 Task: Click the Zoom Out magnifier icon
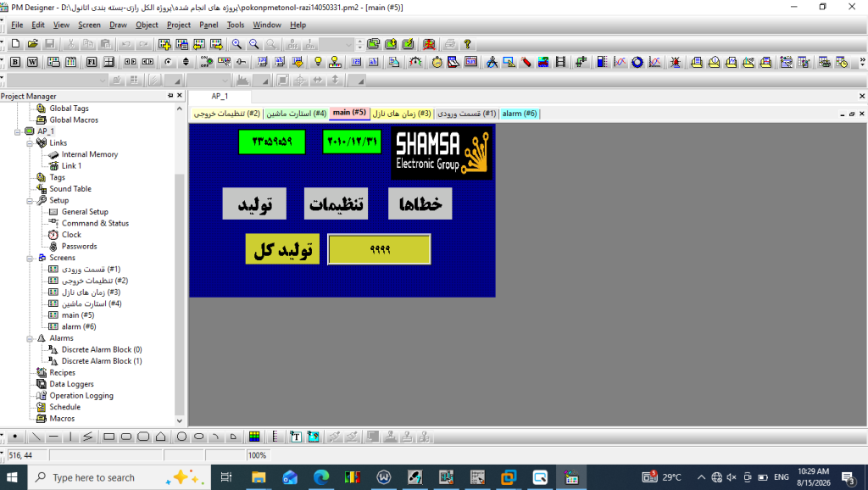[254, 44]
